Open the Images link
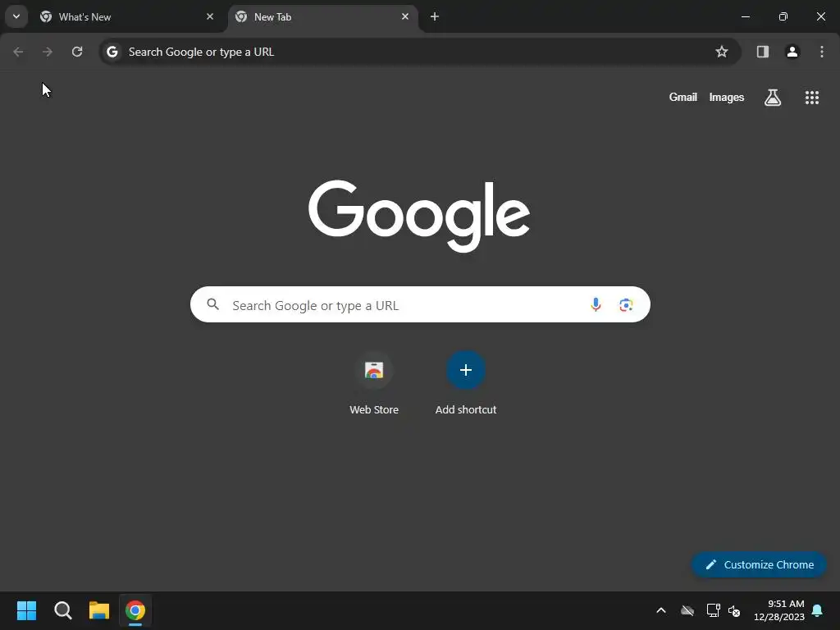Viewport: 840px width, 630px height. (727, 97)
